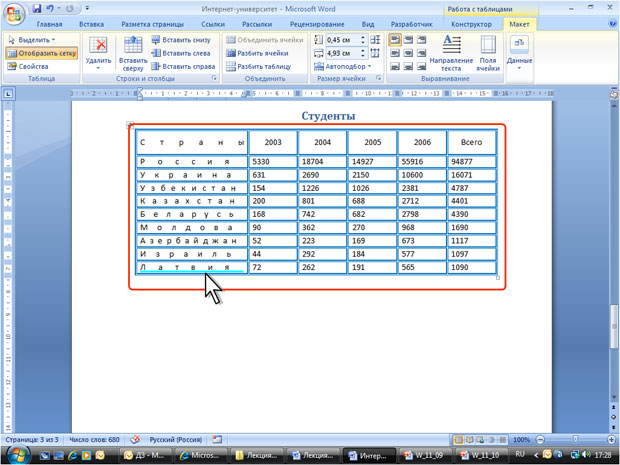
Task: Click language Русский (Россия) in status bar
Action: (x=176, y=439)
